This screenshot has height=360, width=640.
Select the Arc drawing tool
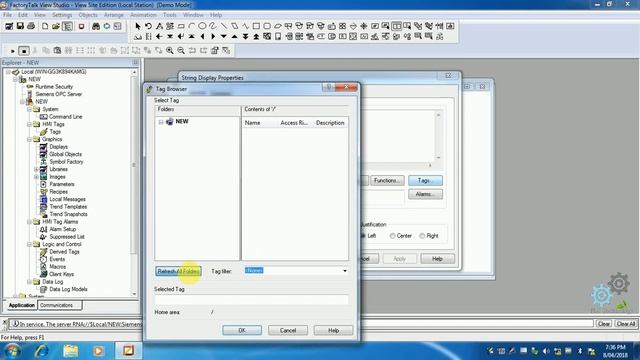click(x=191, y=26)
